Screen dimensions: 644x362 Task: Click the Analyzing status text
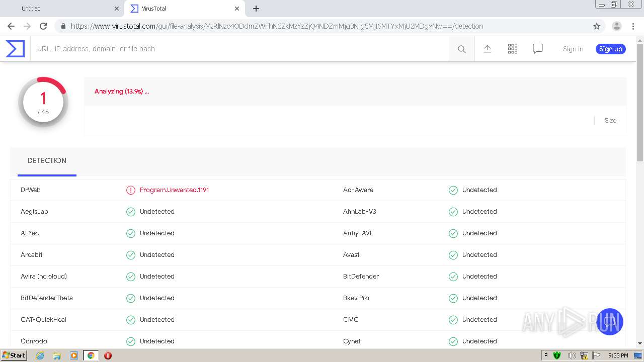coord(122,92)
